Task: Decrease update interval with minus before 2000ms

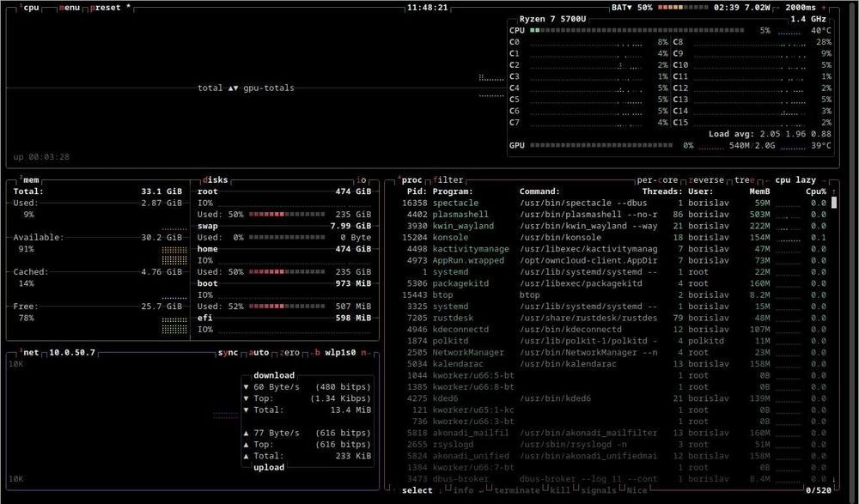Action: pos(778,8)
